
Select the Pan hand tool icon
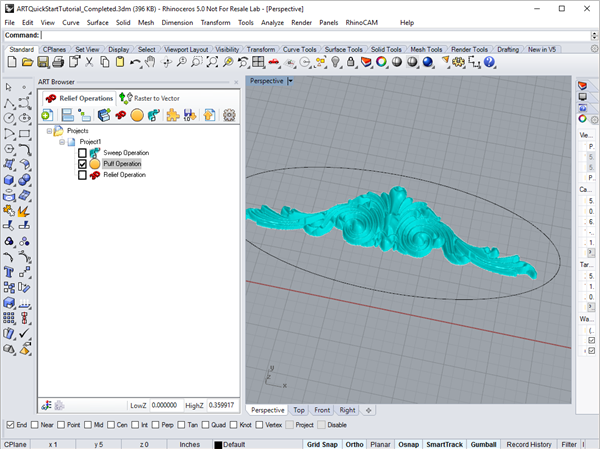[150, 63]
